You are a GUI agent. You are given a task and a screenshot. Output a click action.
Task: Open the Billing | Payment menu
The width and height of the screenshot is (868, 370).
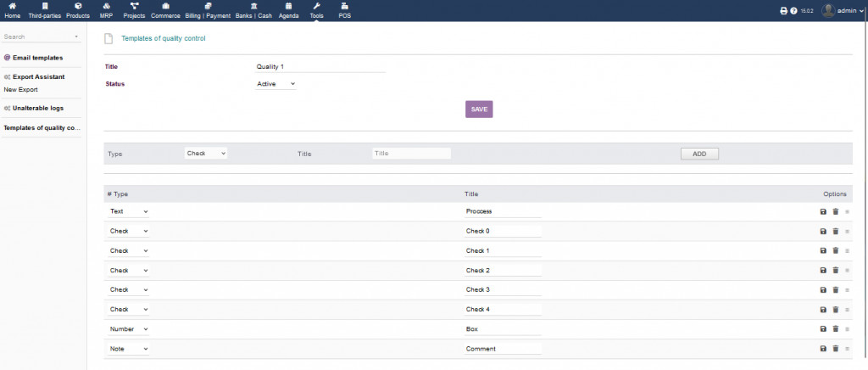(x=208, y=10)
